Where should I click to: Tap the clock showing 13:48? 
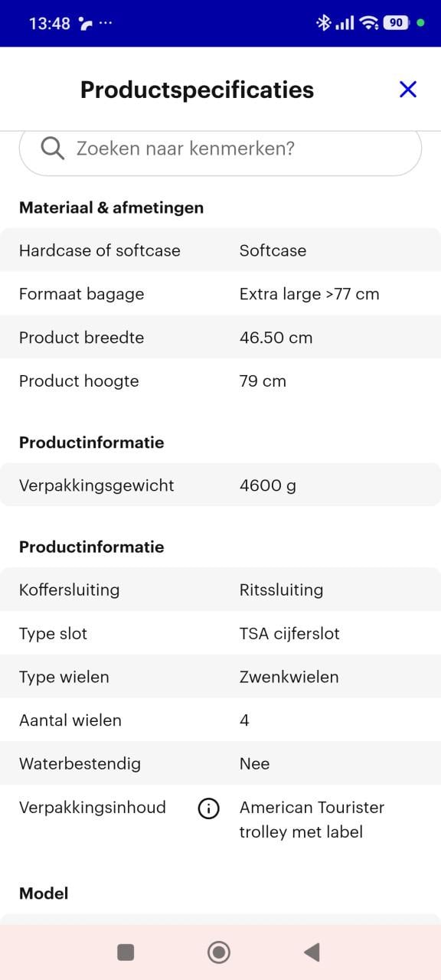coord(51,23)
